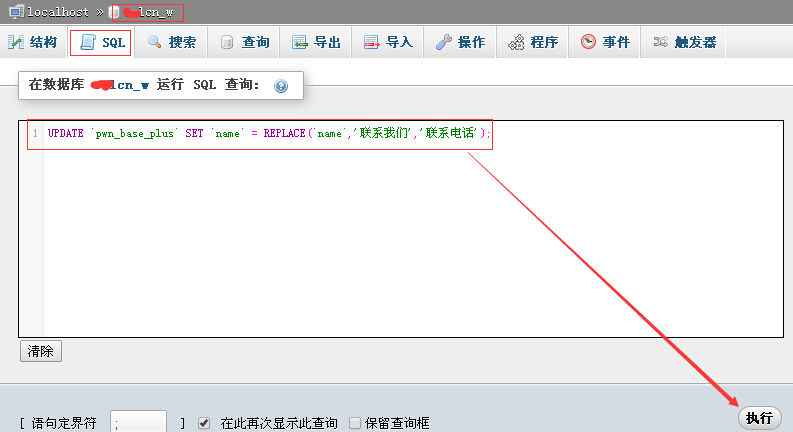Click the 事件 clock icon
The width and height of the screenshot is (793, 432).
pyautogui.click(x=588, y=42)
